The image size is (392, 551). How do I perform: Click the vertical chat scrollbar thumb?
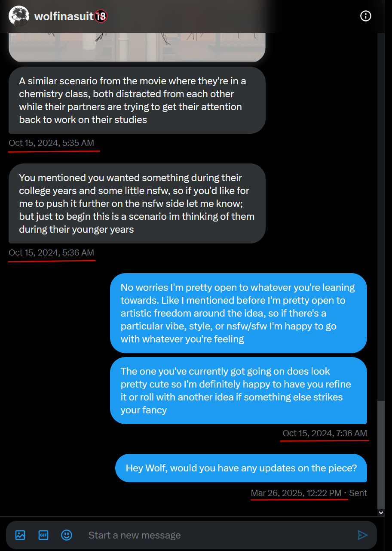381,454
